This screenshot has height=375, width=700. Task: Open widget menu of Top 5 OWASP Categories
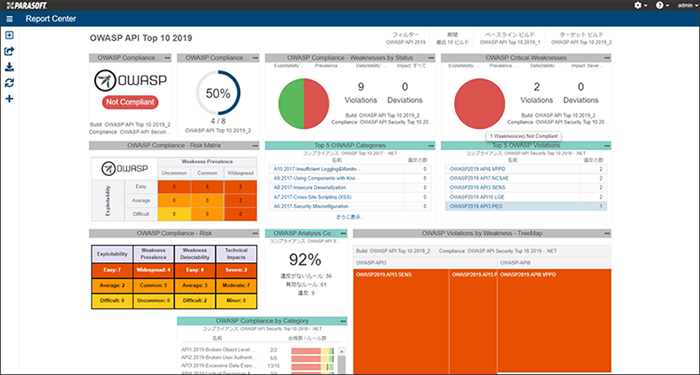431,146
